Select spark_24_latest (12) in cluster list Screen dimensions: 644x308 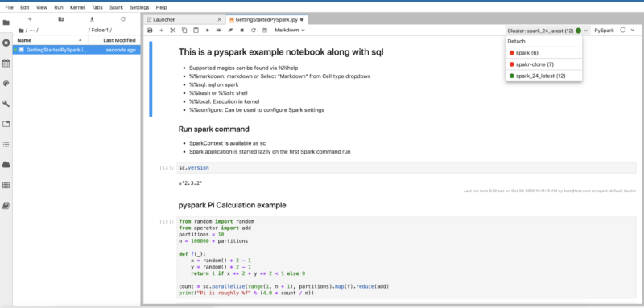tap(544, 76)
